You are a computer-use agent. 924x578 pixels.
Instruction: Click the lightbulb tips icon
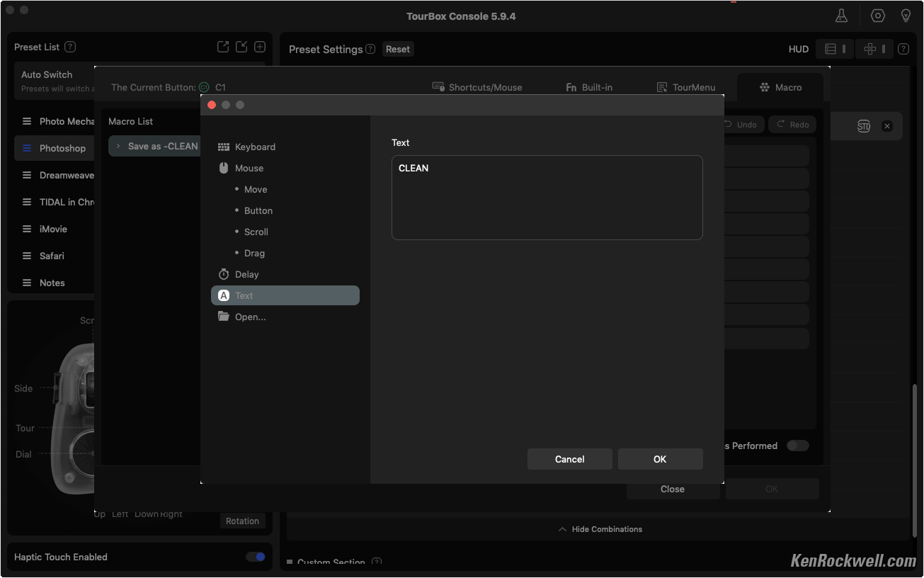[906, 16]
